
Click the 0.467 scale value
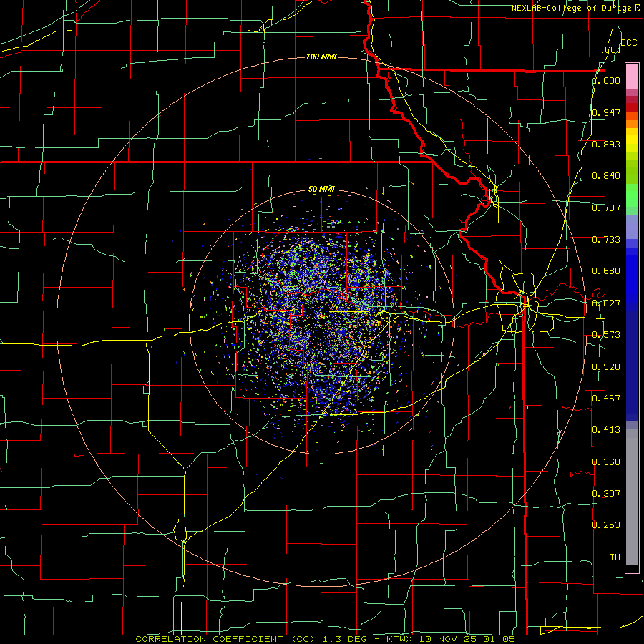[x=606, y=398]
